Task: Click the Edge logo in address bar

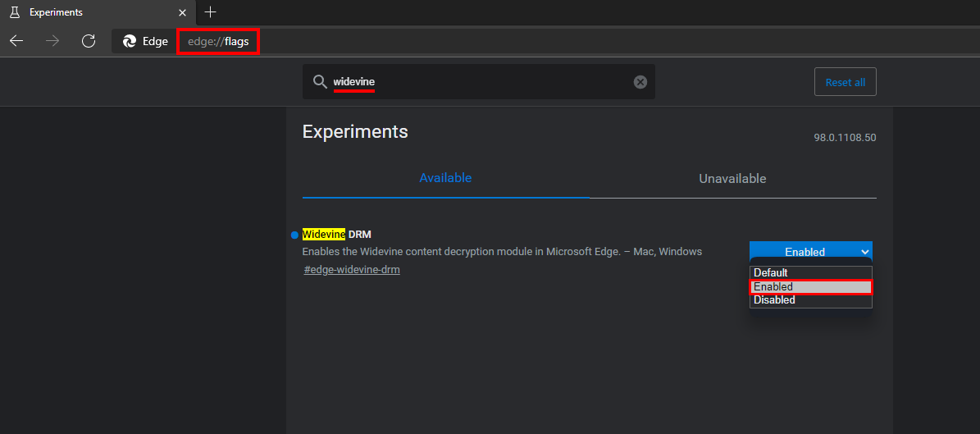Action: click(130, 41)
